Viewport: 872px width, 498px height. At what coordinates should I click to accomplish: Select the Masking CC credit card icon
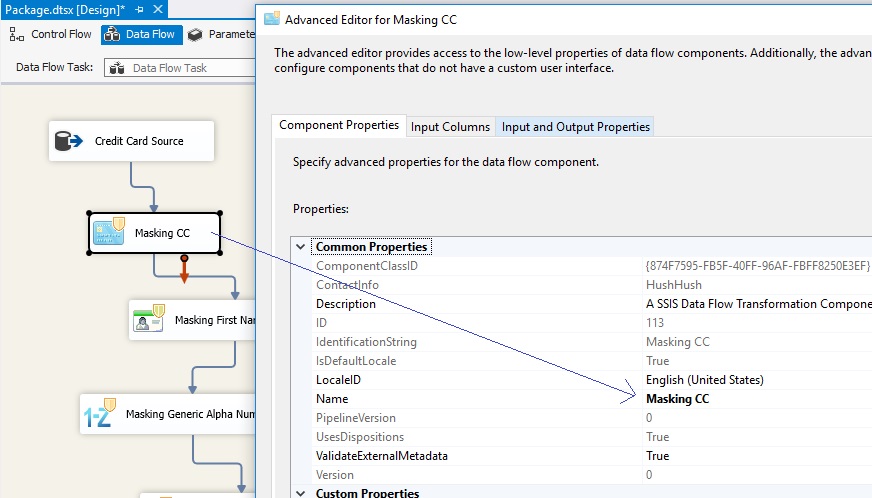109,231
